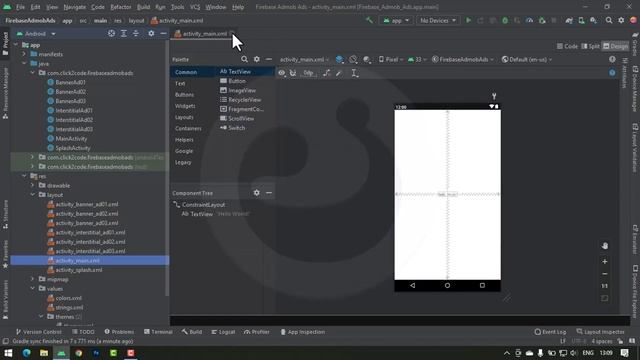The width and height of the screenshot is (640, 360).
Task: Open the Tools menu
Action: [177, 7]
